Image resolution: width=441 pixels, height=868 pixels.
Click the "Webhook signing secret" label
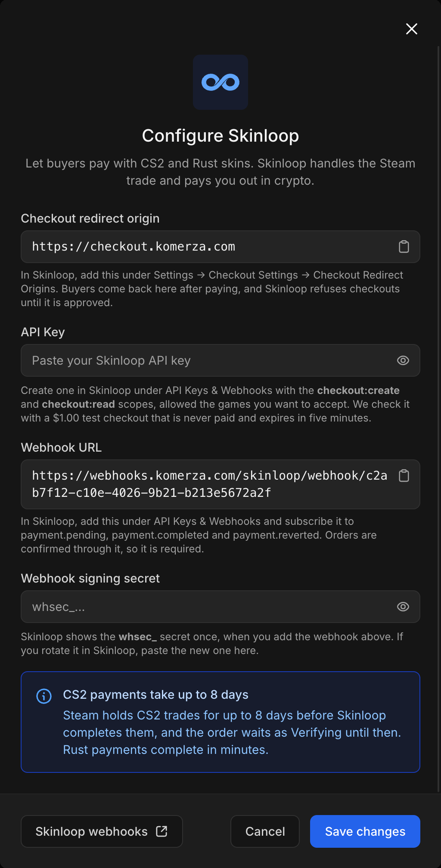tap(90, 578)
